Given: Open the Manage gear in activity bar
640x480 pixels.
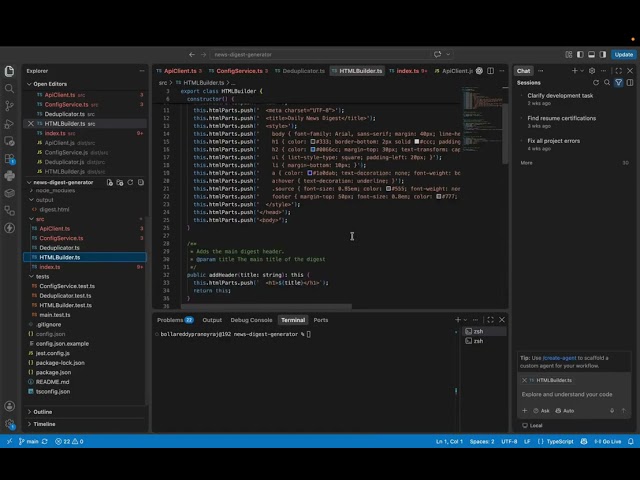Looking at the screenshot, I should click(9, 424).
